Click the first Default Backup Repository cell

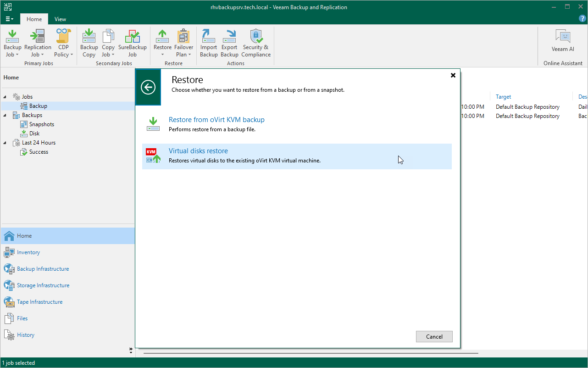tap(527, 107)
